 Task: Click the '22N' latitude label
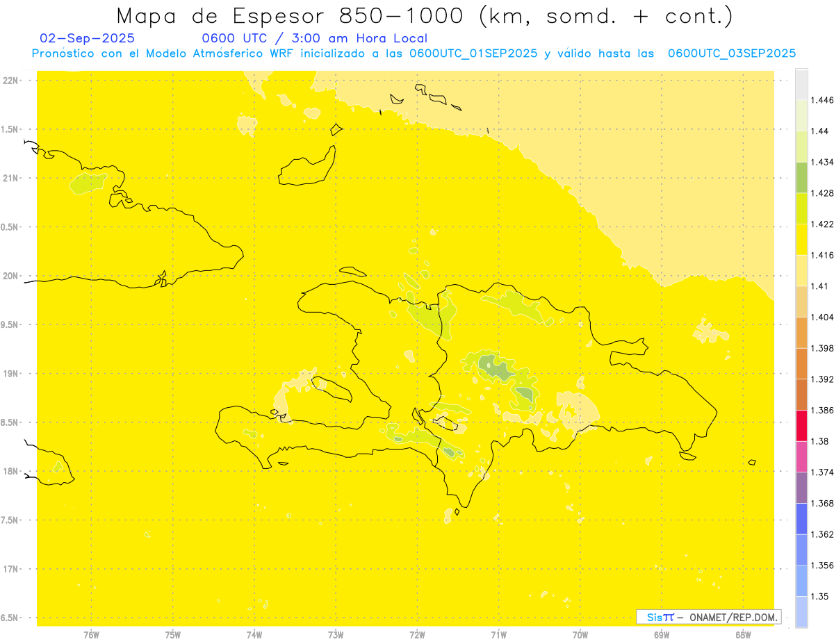11,80
